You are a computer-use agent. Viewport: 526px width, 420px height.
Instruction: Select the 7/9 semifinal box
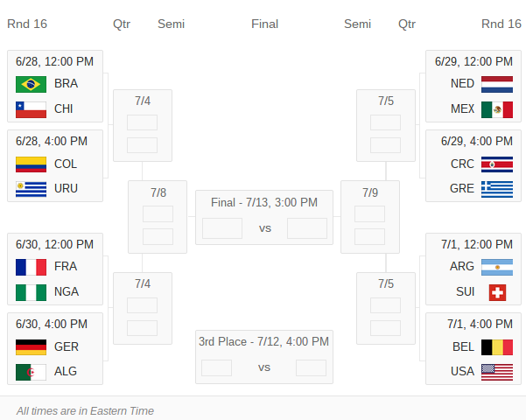click(370, 216)
